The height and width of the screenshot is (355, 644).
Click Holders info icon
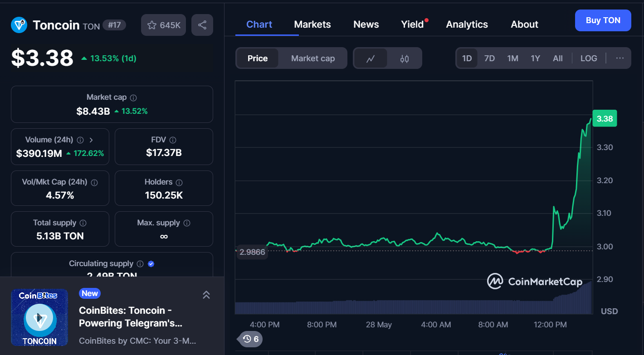click(x=179, y=182)
